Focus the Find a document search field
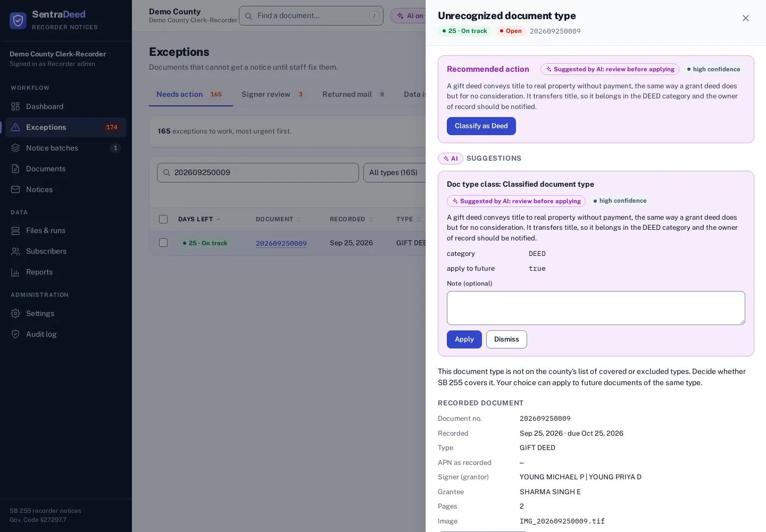Screen dimensions: 766x532 [x=311, y=16]
